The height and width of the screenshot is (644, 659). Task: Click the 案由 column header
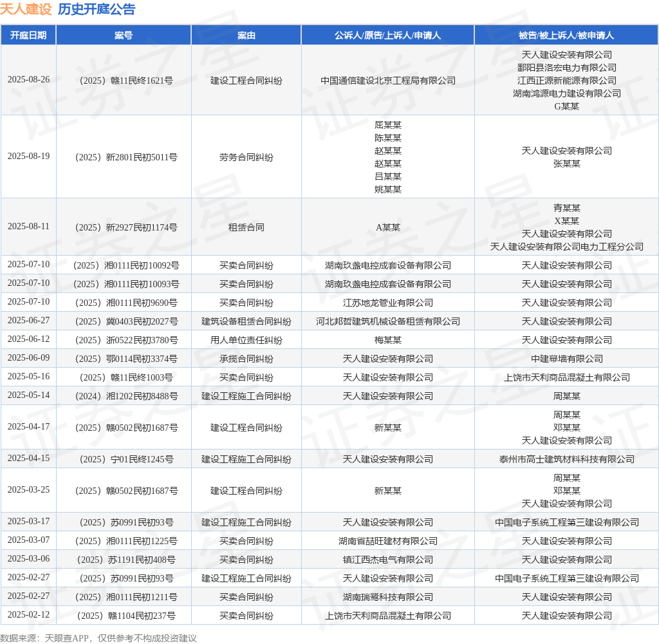[246, 35]
